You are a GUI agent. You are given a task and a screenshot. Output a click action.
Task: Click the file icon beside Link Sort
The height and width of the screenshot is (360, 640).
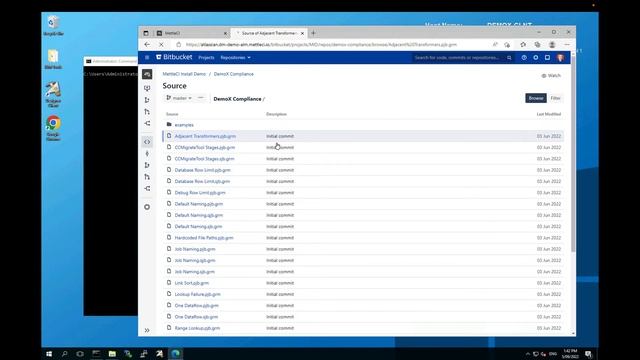click(169, 282)
